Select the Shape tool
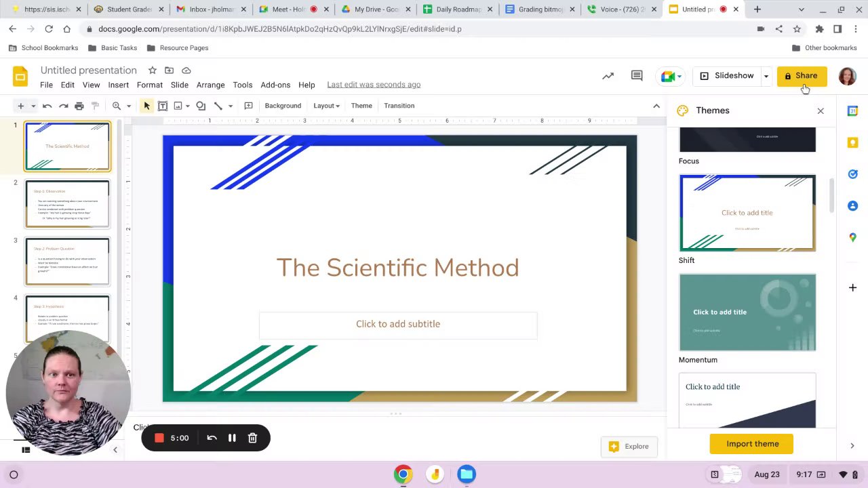 (201, 106)
